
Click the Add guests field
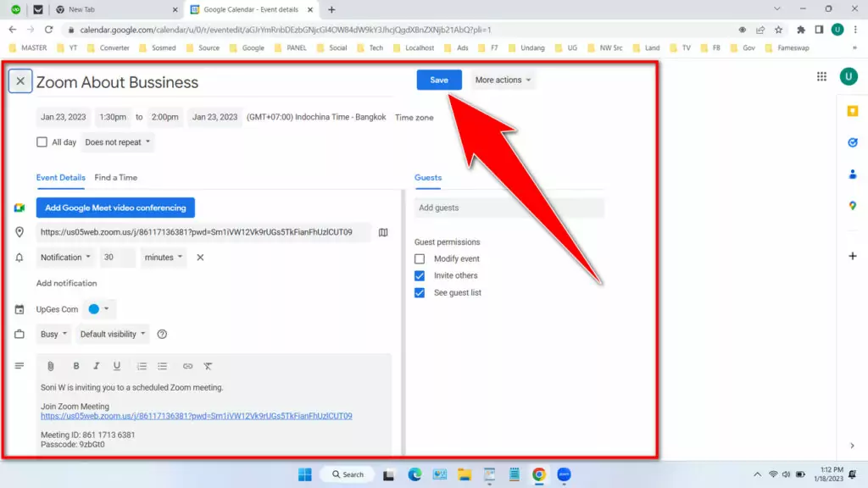click(509, 208)
